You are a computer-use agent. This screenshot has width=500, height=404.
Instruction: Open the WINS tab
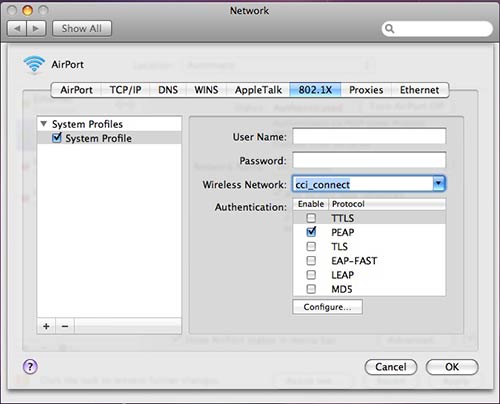pos(206,90)
